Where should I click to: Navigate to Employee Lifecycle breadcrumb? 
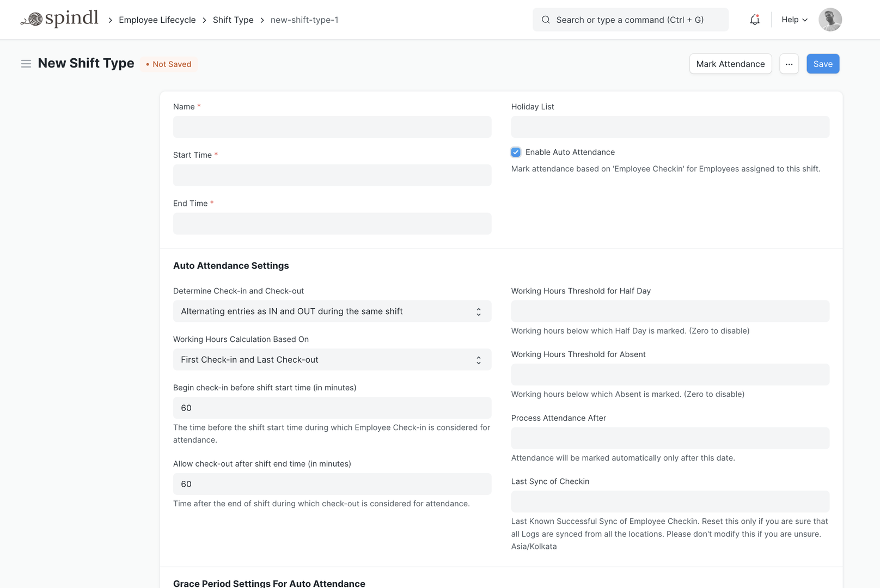coord(157,20)
